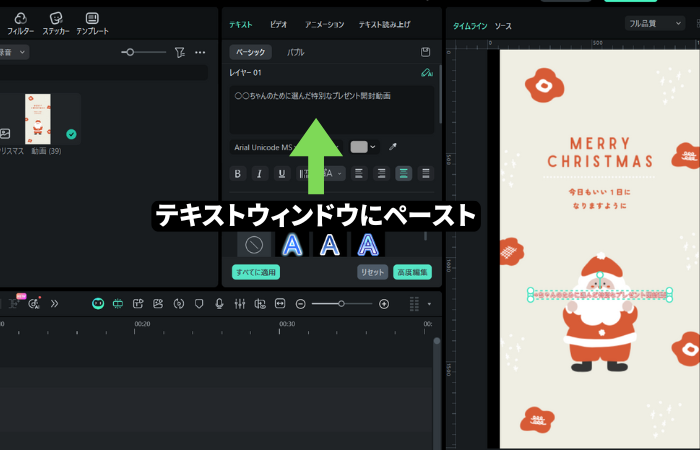Zoom out the timeline with minus icon
This screenshot has height=450, width=700.
(300, 304)
